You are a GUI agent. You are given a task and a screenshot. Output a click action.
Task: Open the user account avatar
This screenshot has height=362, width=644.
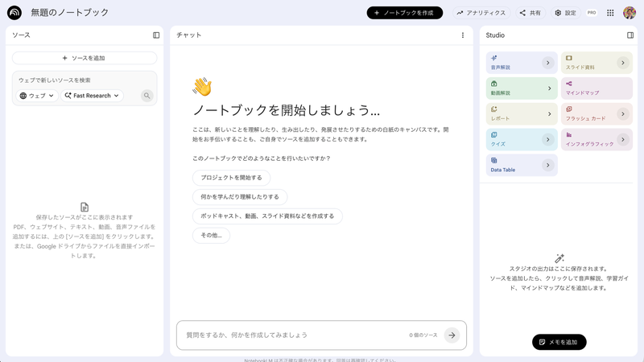[630, 13]
